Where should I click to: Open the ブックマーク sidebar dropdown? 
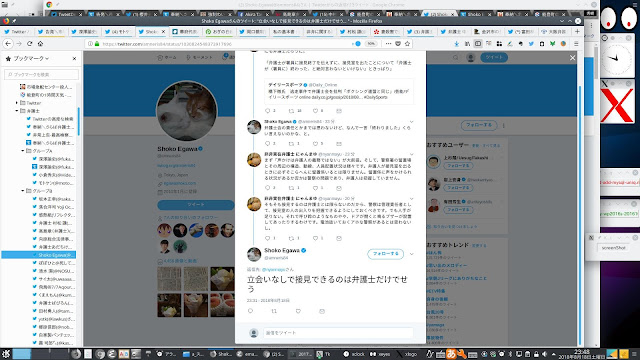[x=28, y=58]
